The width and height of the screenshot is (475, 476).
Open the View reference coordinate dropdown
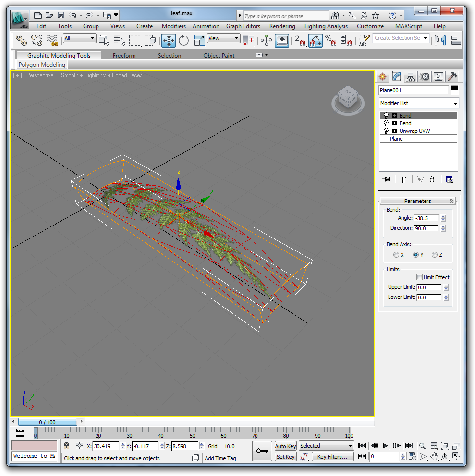click(x=223, y=39)
